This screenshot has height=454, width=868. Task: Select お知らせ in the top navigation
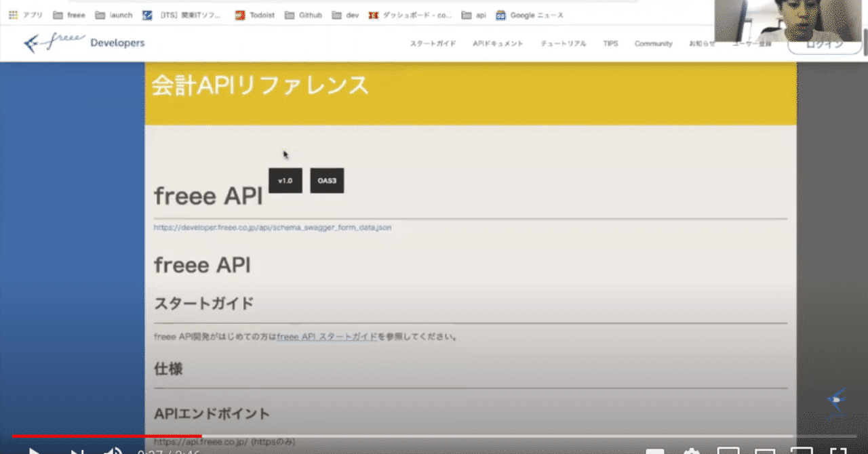point(702,43)
